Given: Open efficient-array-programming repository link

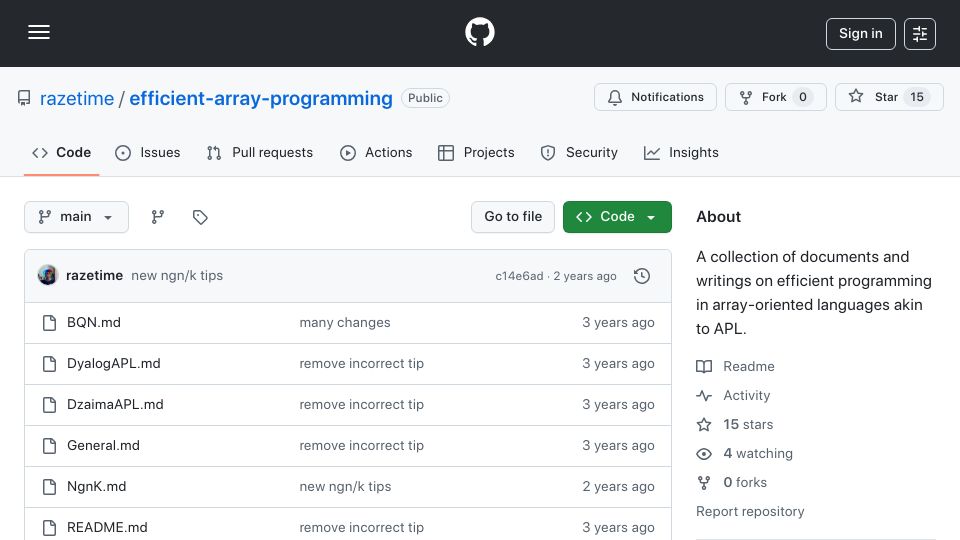Looking at the screenshot, I should click(261, 98).
